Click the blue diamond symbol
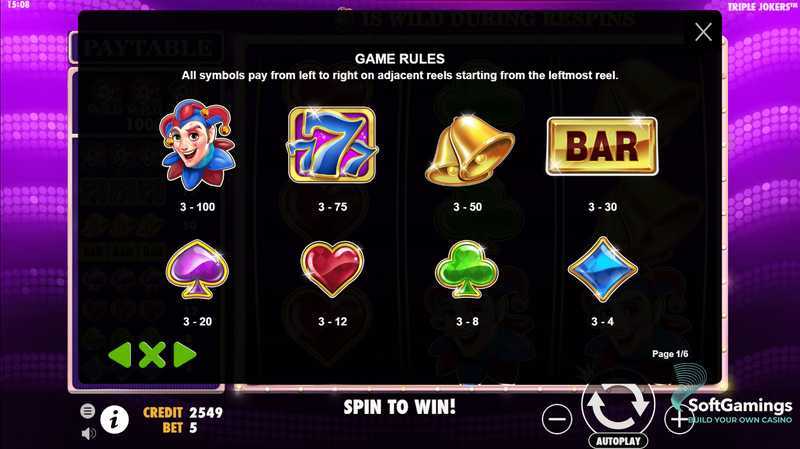800x449 pixels. point(603,269)
